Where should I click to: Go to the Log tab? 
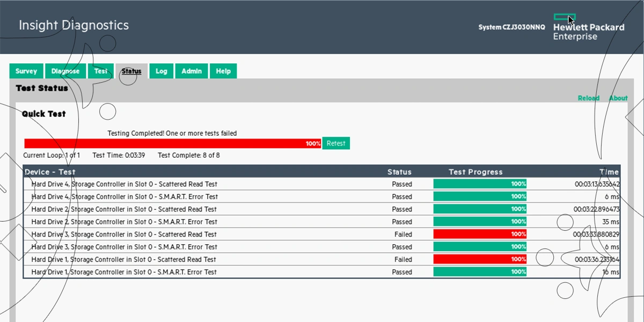(162, 71)
